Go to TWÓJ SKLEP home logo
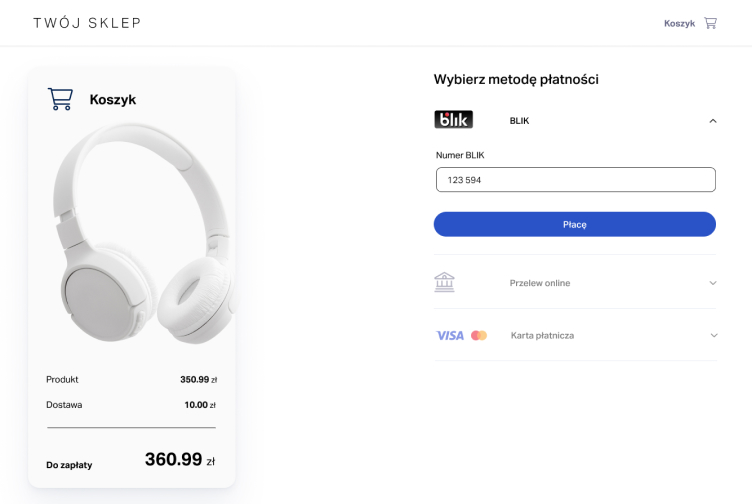 (x=87, y=23)
